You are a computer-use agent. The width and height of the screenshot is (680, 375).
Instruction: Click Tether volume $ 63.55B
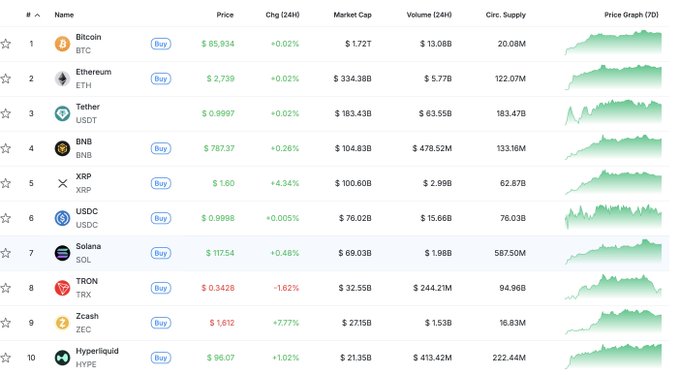(435, 114)
